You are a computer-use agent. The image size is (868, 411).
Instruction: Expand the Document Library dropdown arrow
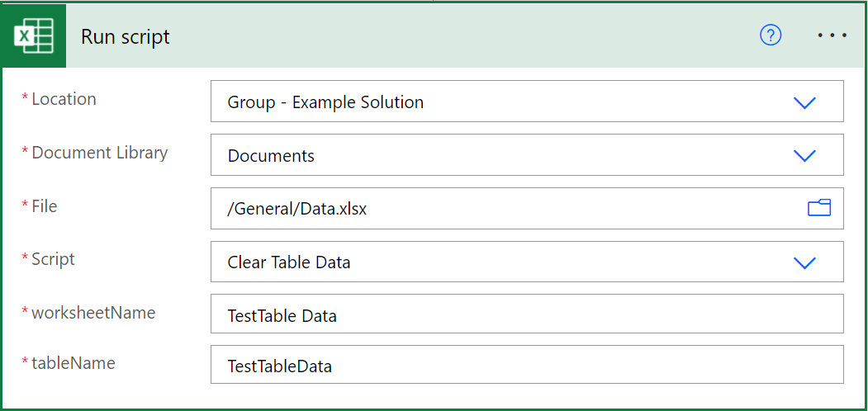point(804,155)
